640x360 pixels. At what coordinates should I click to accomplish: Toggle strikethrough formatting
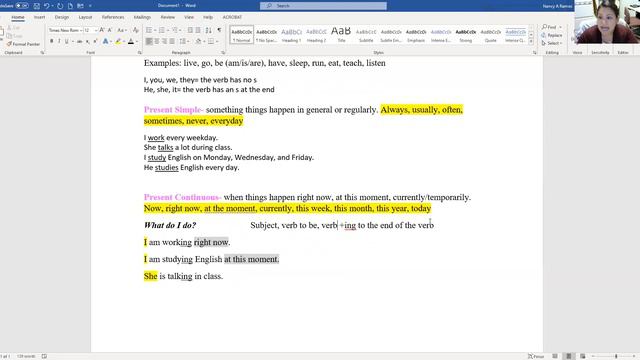pyautogui.click(x=80, y=41)
